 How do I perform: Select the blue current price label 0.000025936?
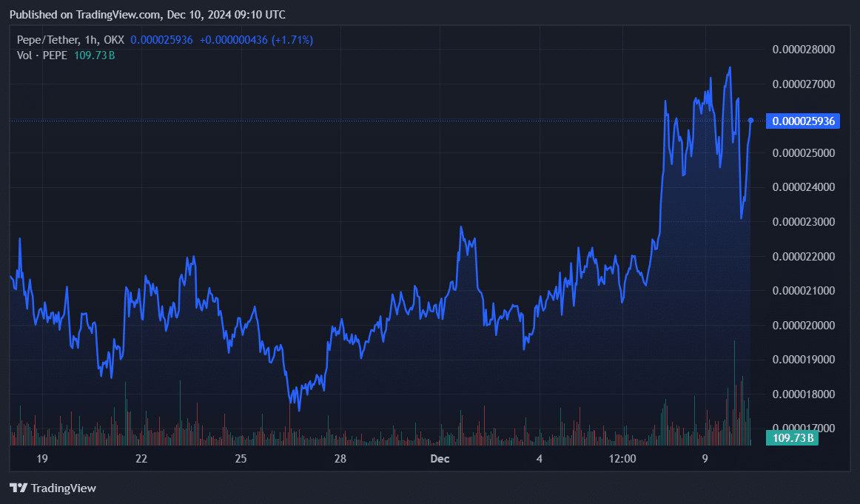tap(803, 121)
